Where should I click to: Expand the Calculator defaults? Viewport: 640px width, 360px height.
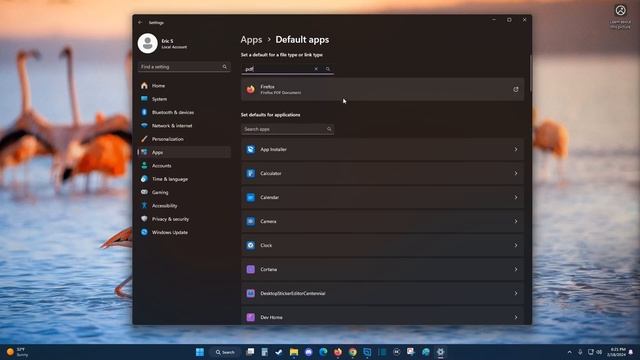pos(516,173)
